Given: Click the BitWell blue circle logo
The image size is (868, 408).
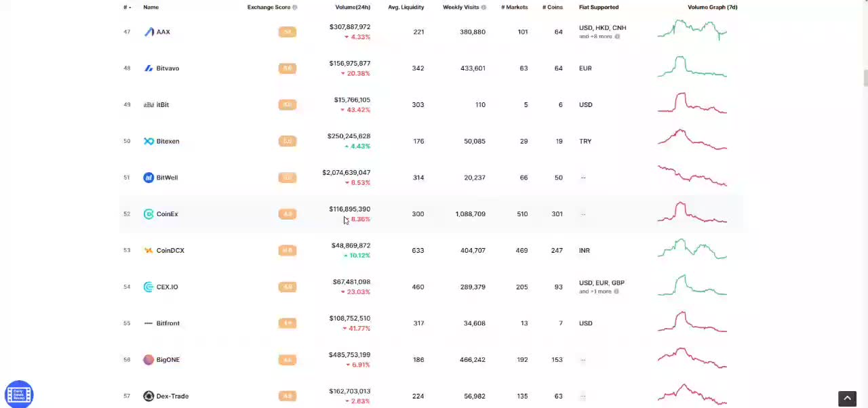Looking at the screenshot, I should tap(149, 178).
